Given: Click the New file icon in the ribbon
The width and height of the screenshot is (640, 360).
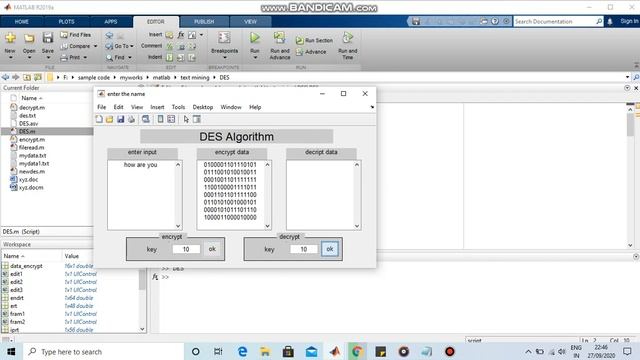Looking at the screenshot, I should [x=10, y=38].
